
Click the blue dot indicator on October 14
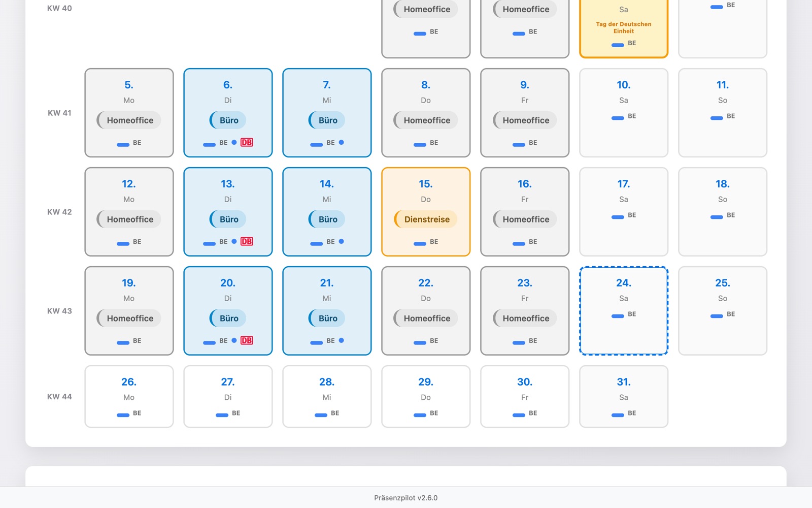coord(341,241)
